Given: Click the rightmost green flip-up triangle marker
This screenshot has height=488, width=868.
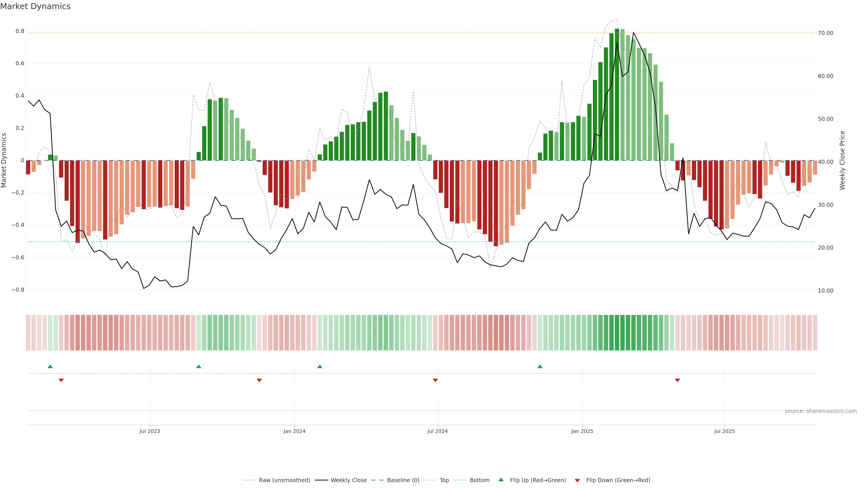Looking at the screenshot, I should coord(540,366).
